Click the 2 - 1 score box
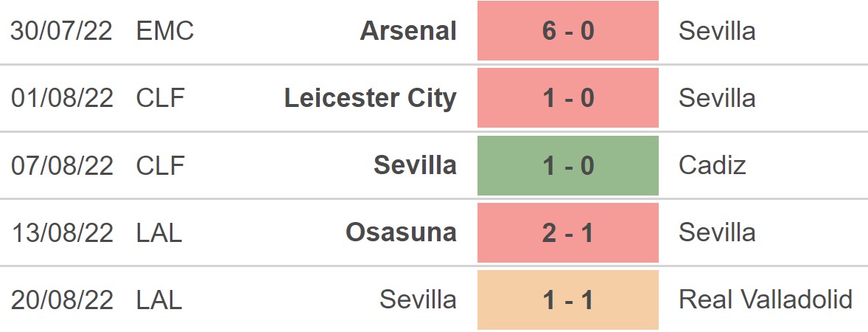The width and height of the screenshot is (868, 332). (567, 232)
